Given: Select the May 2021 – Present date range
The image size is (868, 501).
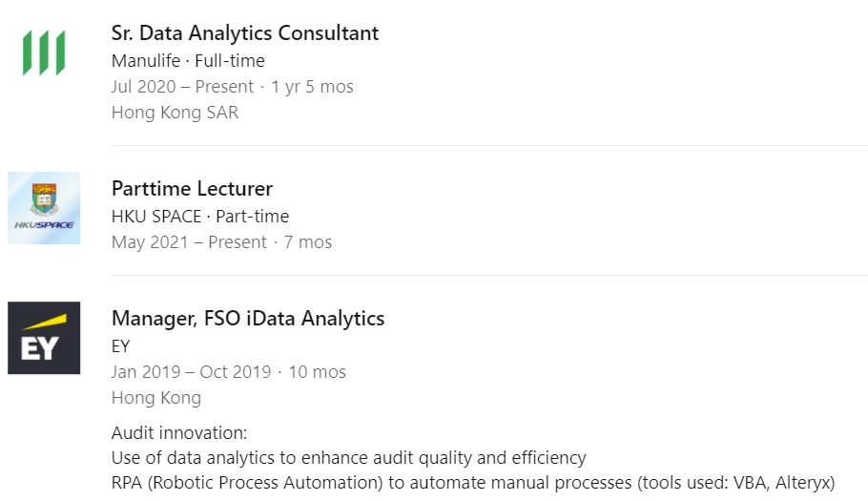Looking at the screenshot, I should [189, 242].
